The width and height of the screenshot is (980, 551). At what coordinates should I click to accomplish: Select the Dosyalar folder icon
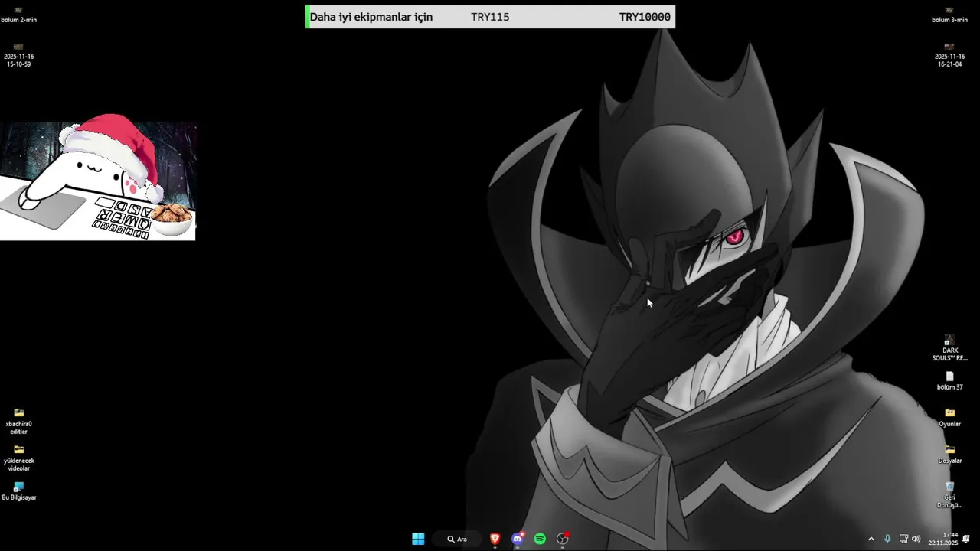point(949,455)
